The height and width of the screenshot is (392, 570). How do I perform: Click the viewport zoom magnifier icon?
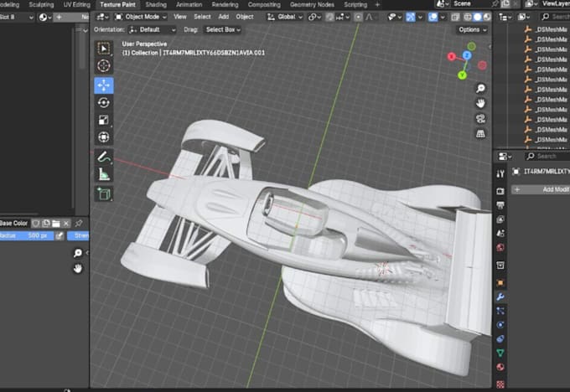click(480, 89)
